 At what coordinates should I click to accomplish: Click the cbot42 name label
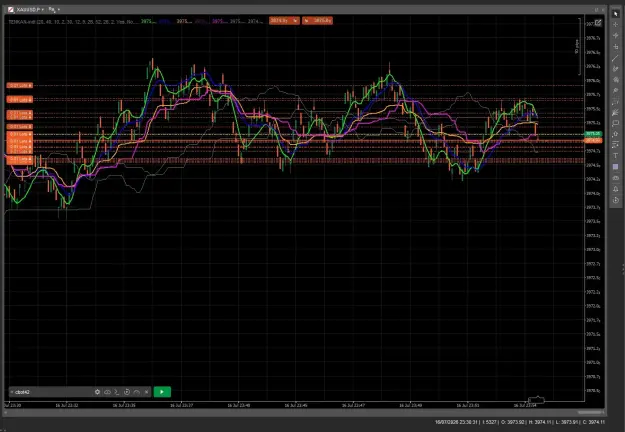(x=22, y=392)
